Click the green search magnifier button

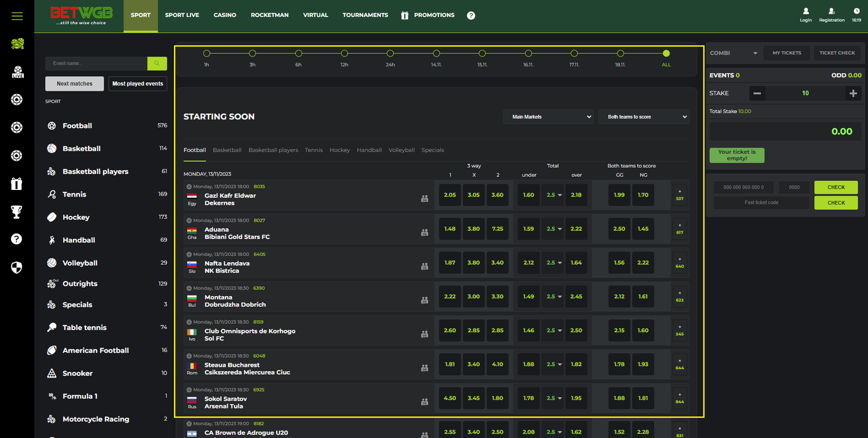click(x=157, y=63)
